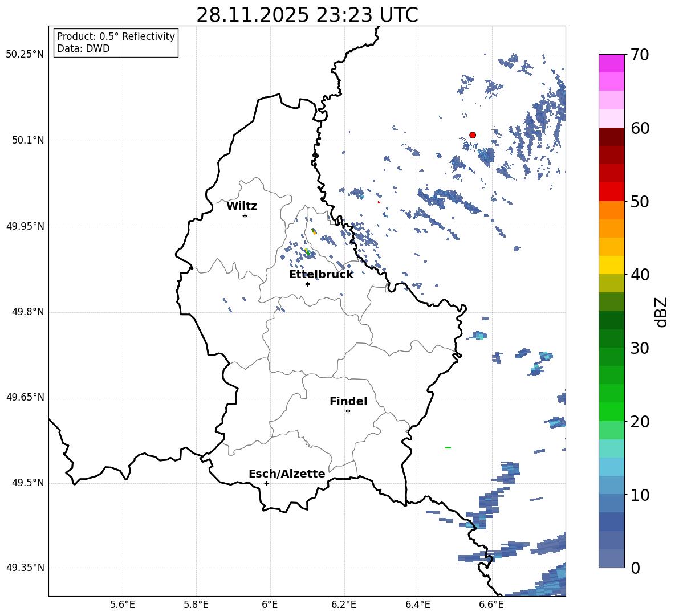Click the Findel city label
The height and width of the screenshot is (616, 675).
[x=348, y=401]
